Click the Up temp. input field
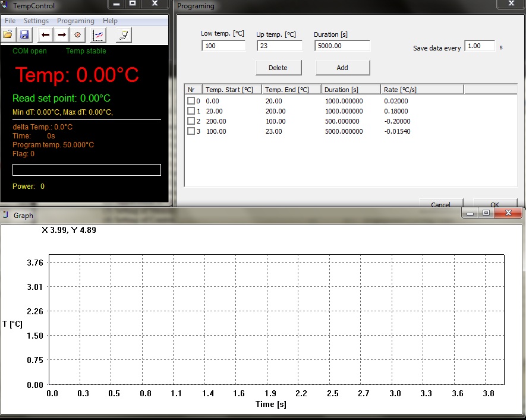This screenshot has height=420, width=526. coord(279,46)
